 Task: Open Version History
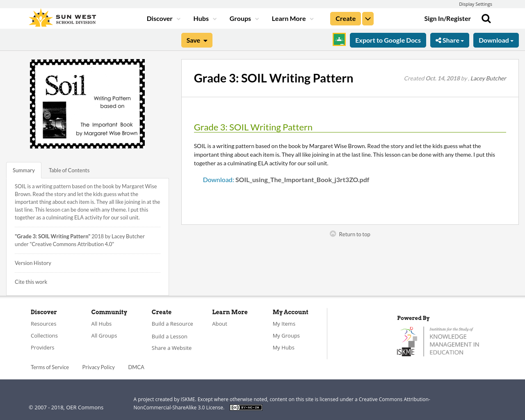tap(33, 262)
